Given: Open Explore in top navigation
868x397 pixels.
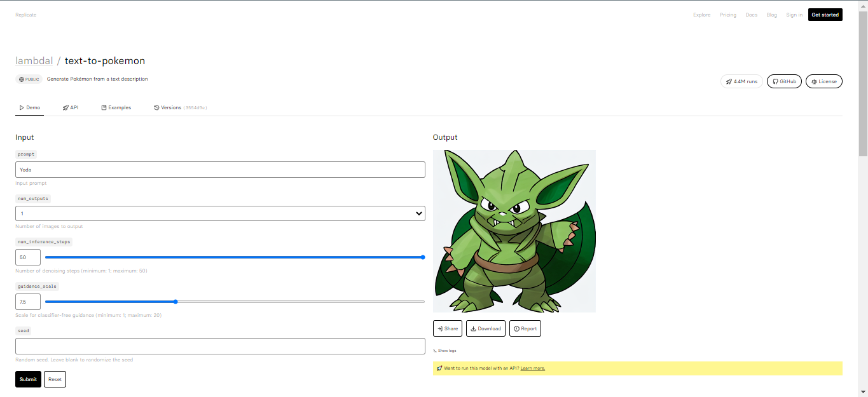Looking at the screenshot, I should (x=702, y=15).
